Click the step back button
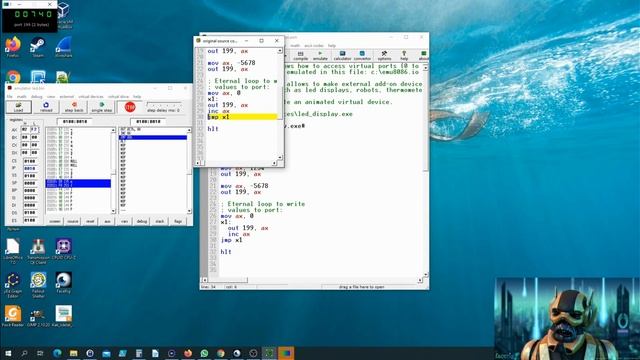 [74, 107]
